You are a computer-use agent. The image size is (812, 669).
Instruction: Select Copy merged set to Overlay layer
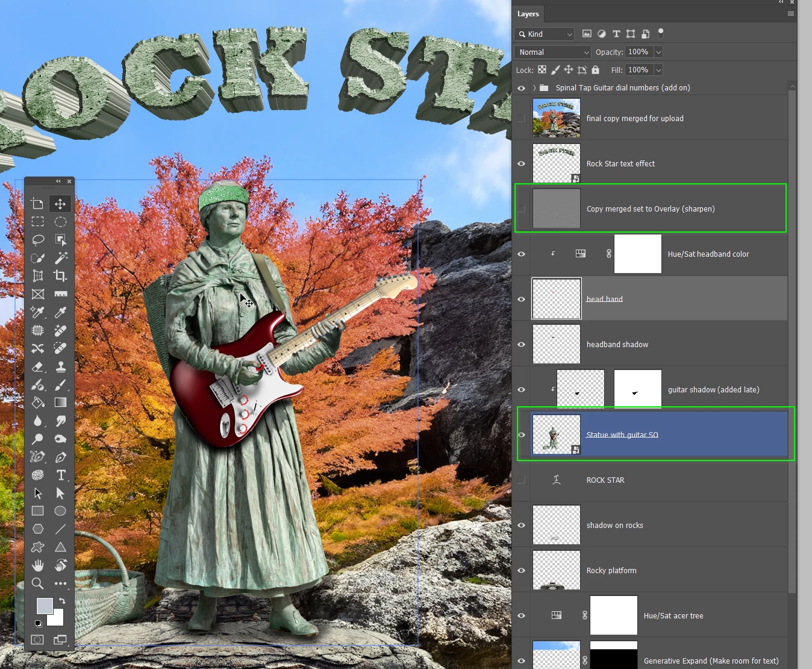click(x=659, y=209)
